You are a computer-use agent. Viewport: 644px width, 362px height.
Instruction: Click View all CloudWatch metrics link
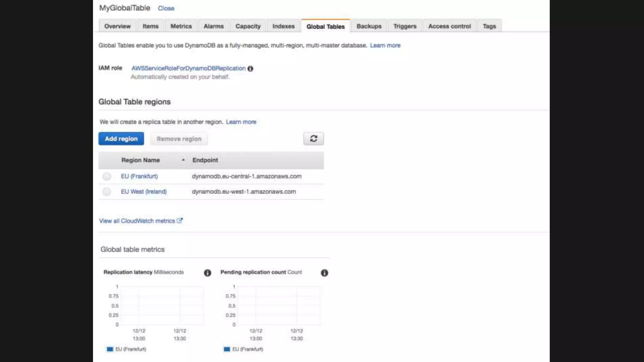point(137,221)
